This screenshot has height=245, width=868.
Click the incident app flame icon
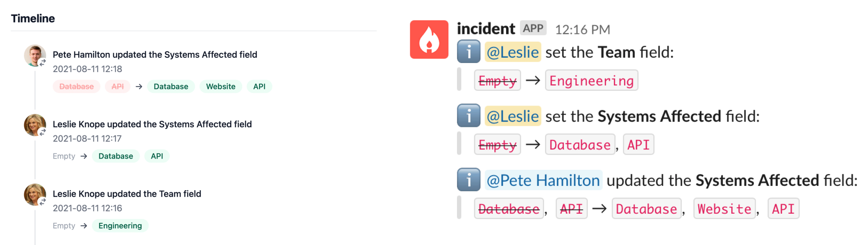click(x=429, y=40)
